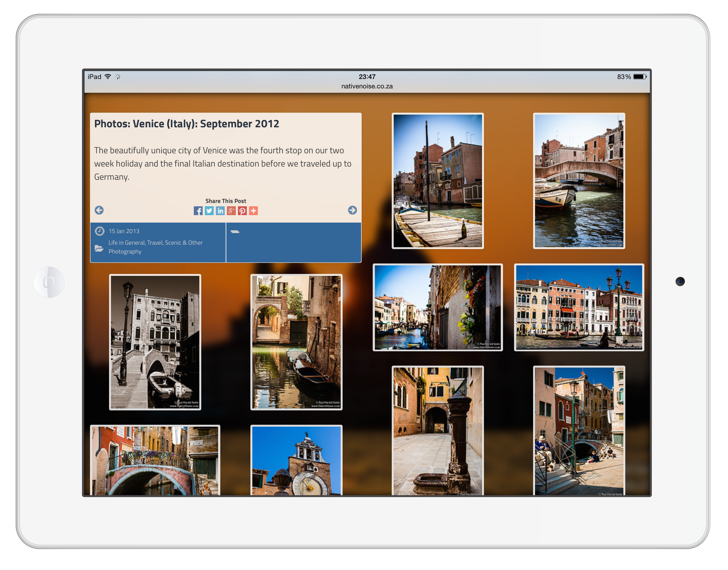Open photo of stone bridge and boat

click(579, 181)
